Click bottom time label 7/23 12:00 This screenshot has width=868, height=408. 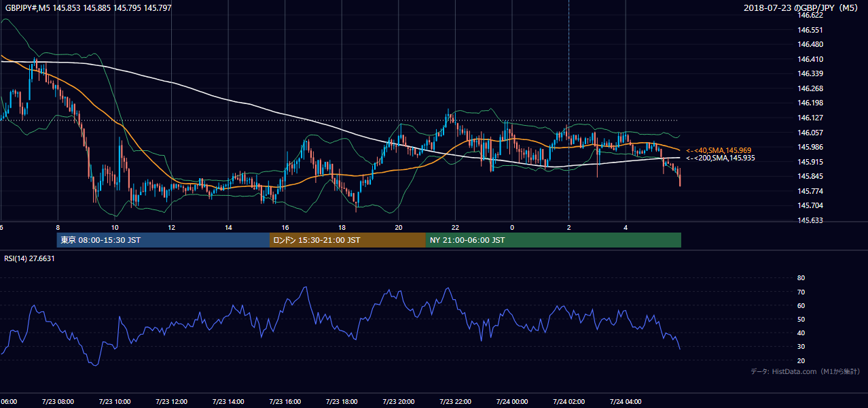(171, 402)
